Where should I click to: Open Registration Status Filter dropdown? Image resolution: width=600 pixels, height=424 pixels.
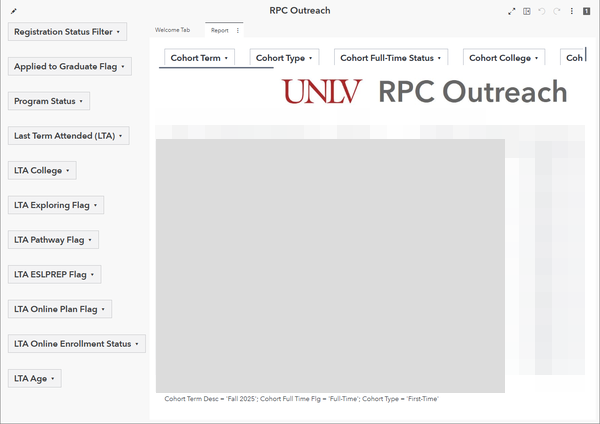[x=67, y=32]
